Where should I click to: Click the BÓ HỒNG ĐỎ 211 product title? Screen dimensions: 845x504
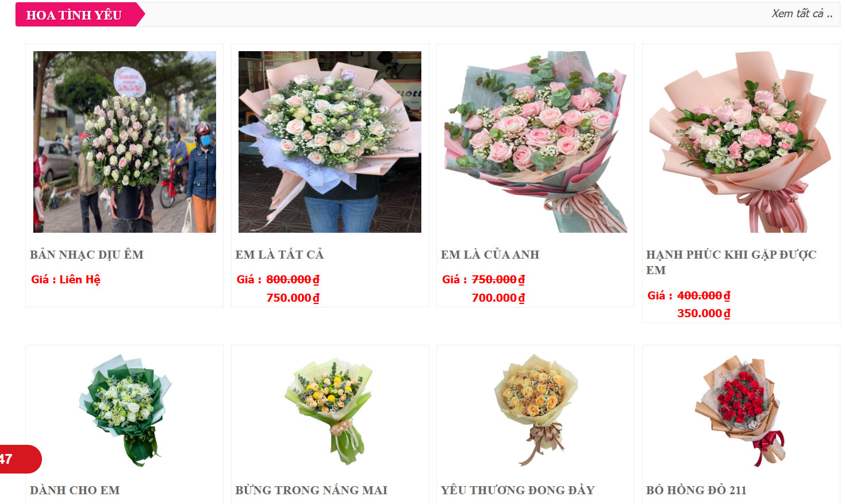(696, 490)
